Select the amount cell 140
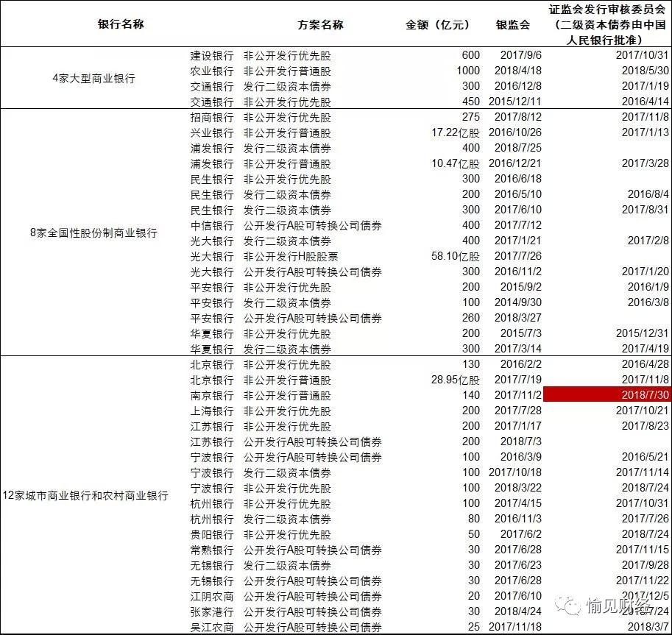The width and height of the screenshot is (672, 635). 471,395
